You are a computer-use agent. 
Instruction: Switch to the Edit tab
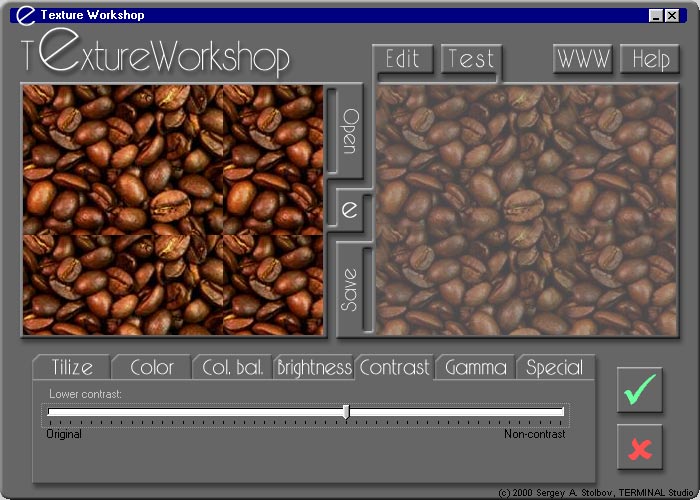[403, 59]
